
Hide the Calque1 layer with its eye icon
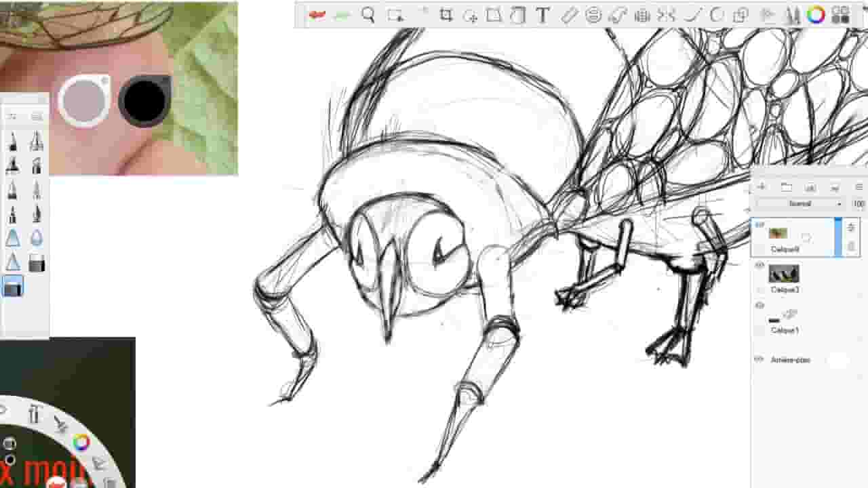[x=759, y=306]
